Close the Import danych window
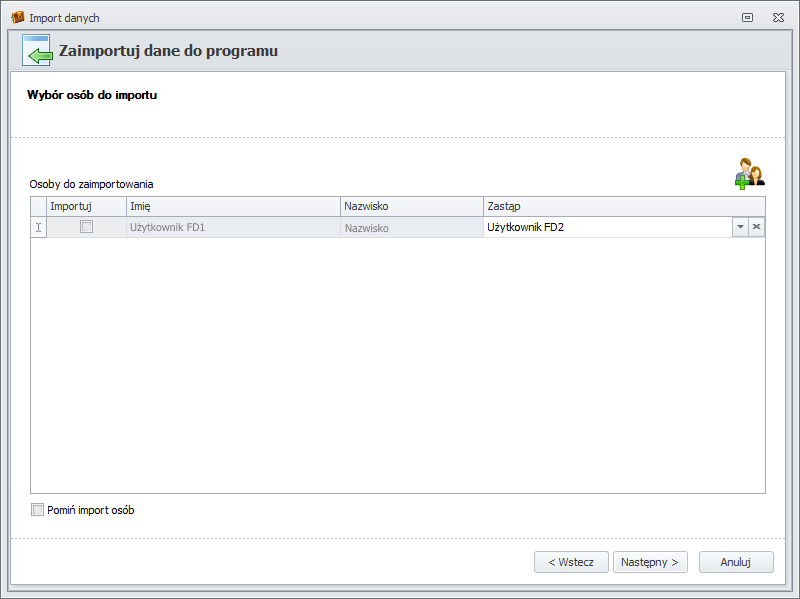The height and width of the screenshot is (599, 800). (777, 17)
